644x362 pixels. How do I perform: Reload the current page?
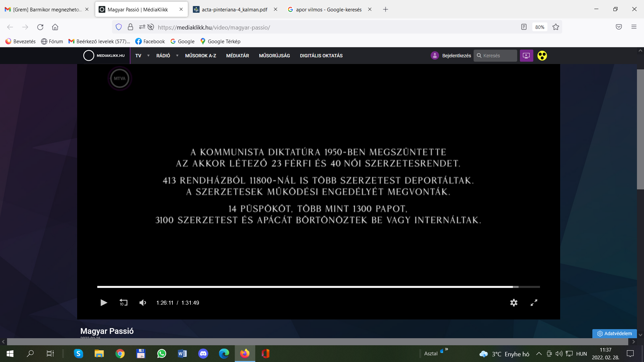coord(40,27)
